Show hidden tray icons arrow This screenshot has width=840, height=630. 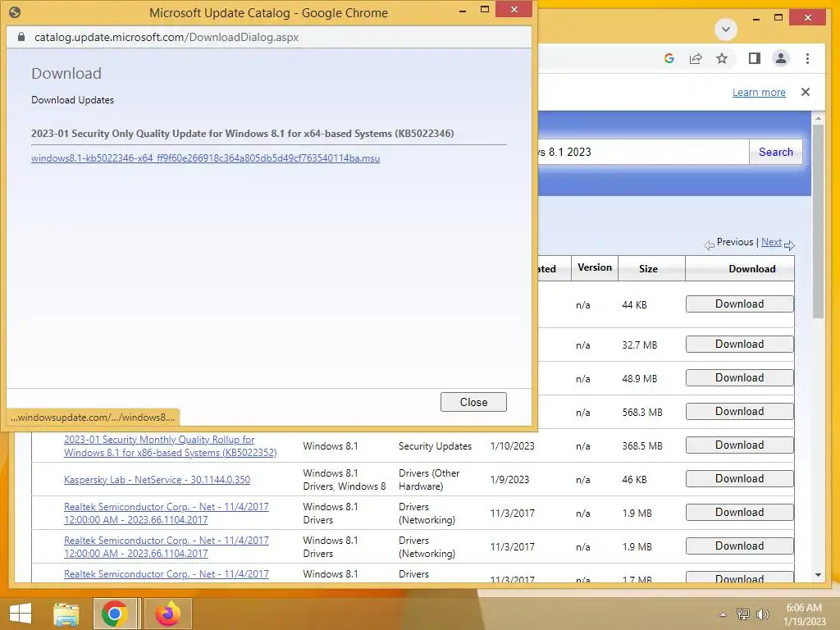click(723, 614)
